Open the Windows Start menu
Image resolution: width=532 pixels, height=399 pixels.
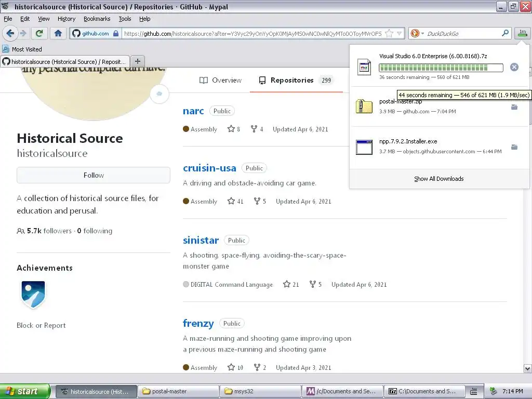(x=25, y=391)
